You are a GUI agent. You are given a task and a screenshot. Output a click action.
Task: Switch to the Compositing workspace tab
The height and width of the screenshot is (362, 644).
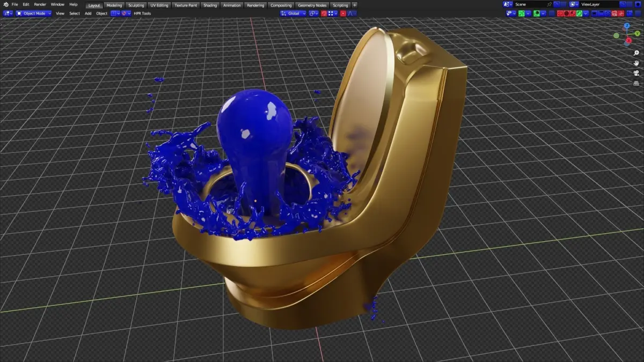pos(281,5)
